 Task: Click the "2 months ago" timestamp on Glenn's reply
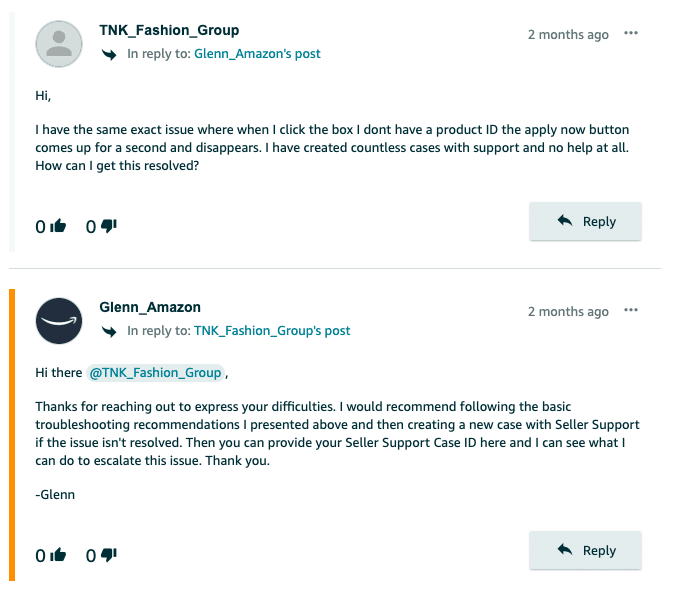[x=568, y=312]
